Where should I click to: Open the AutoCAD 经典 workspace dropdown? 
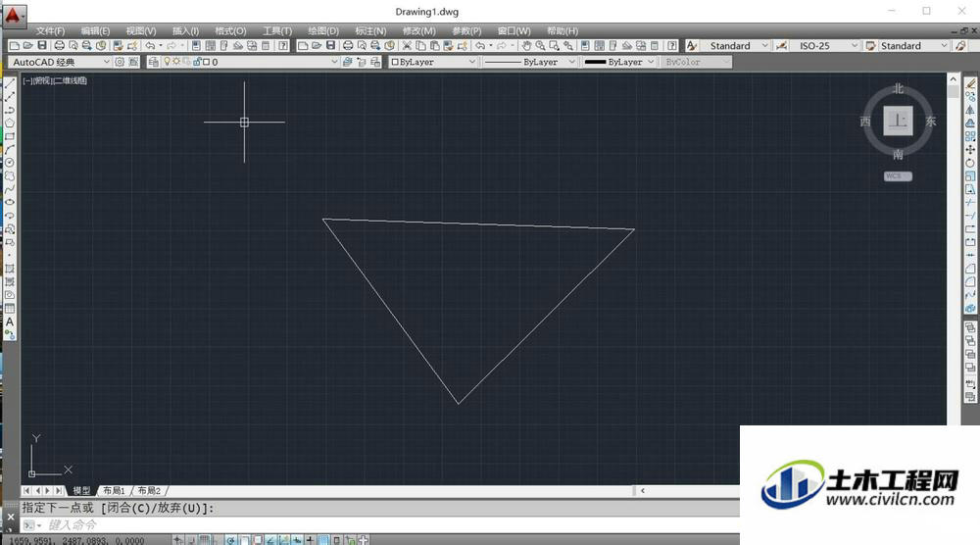click(x=106, y=62)
